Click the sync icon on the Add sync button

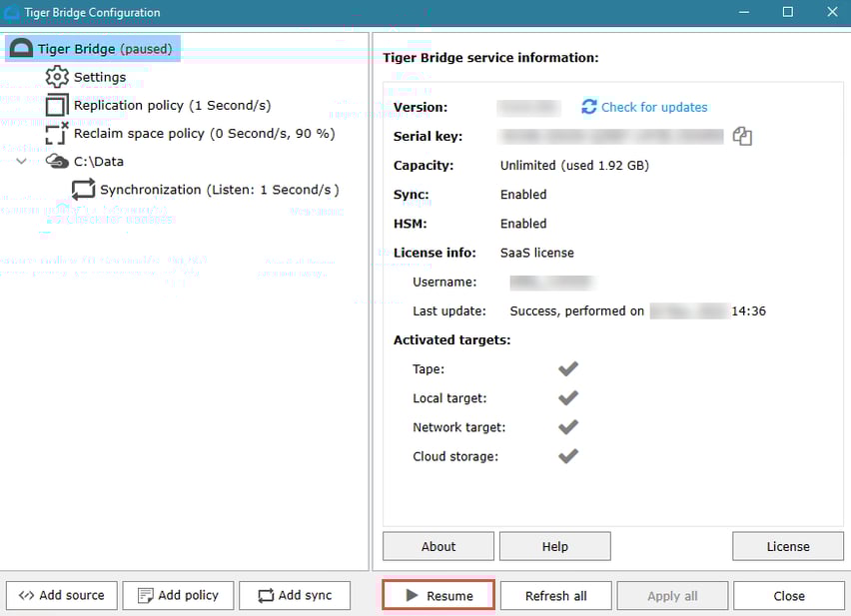(268, 594)
